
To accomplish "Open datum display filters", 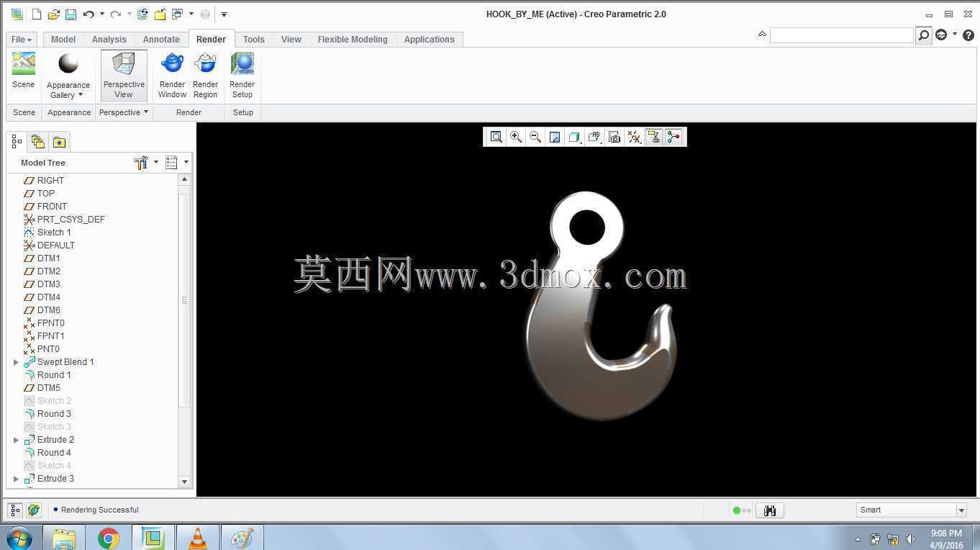I will (634, 137).
